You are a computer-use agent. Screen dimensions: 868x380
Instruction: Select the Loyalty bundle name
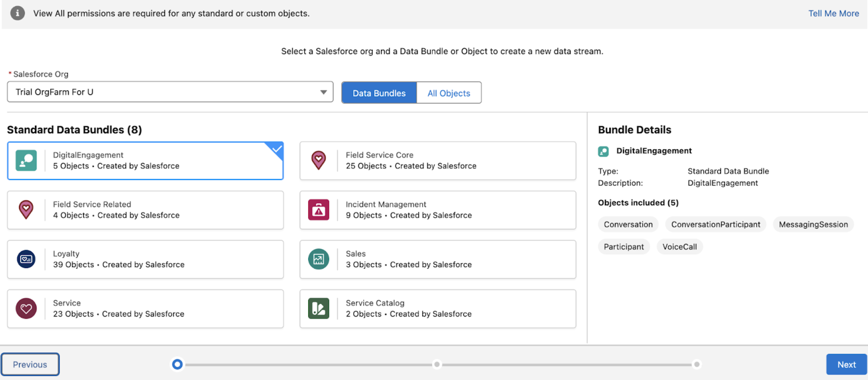[x=66, y=254]
